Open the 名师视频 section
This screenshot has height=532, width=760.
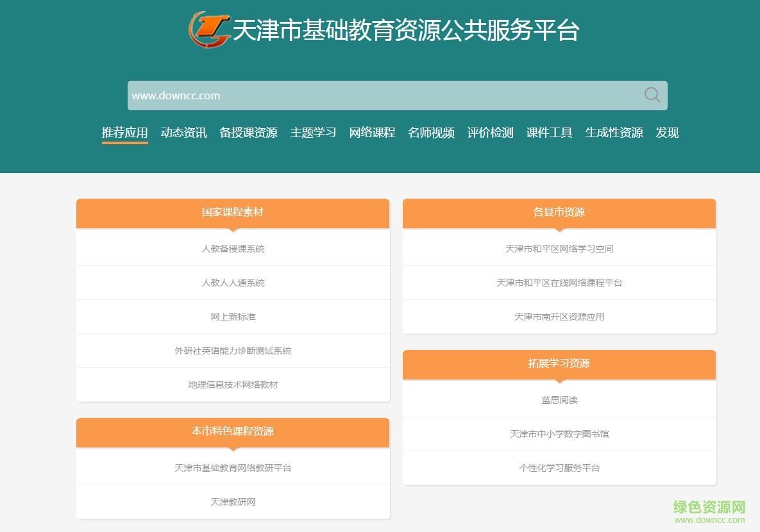coord(432,133)
